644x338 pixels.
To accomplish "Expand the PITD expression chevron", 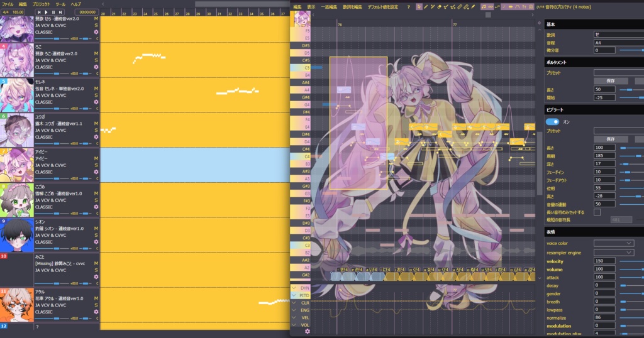I will coord(294,295).
